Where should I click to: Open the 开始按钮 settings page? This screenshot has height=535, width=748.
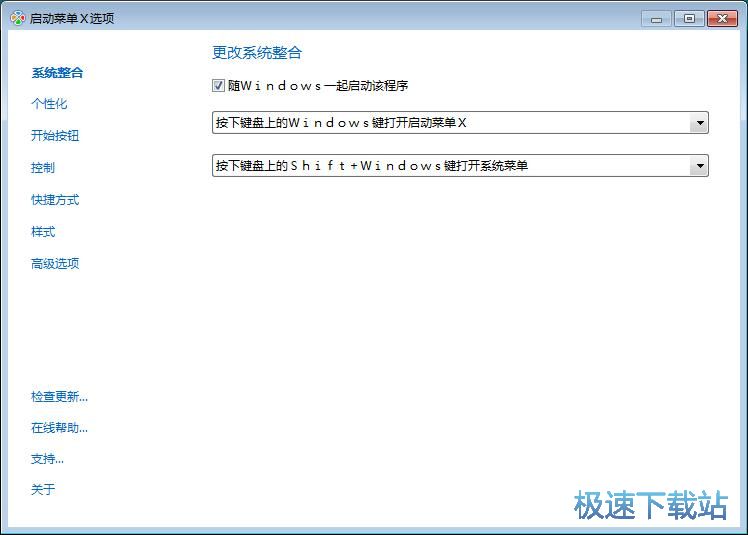[x=55, y=136]
